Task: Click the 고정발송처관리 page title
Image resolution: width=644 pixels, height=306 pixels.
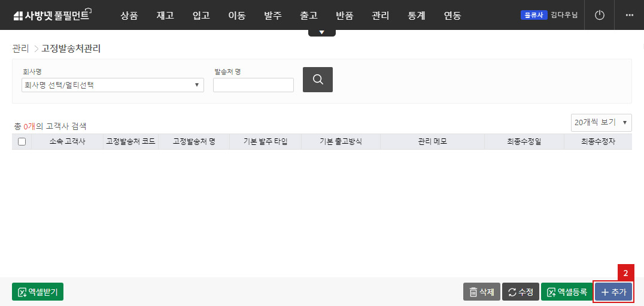Action: point(71,49)
